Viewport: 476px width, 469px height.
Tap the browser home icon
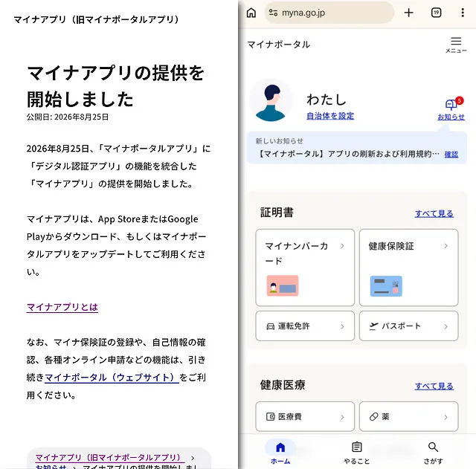point(251,13)
